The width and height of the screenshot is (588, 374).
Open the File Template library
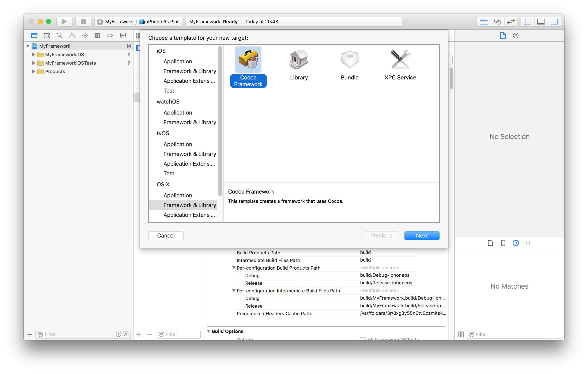click(490, 243)
